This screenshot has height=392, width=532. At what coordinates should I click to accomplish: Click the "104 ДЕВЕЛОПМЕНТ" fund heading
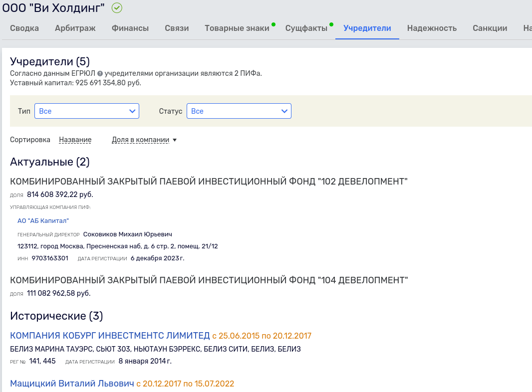click(x=209, y=280)
